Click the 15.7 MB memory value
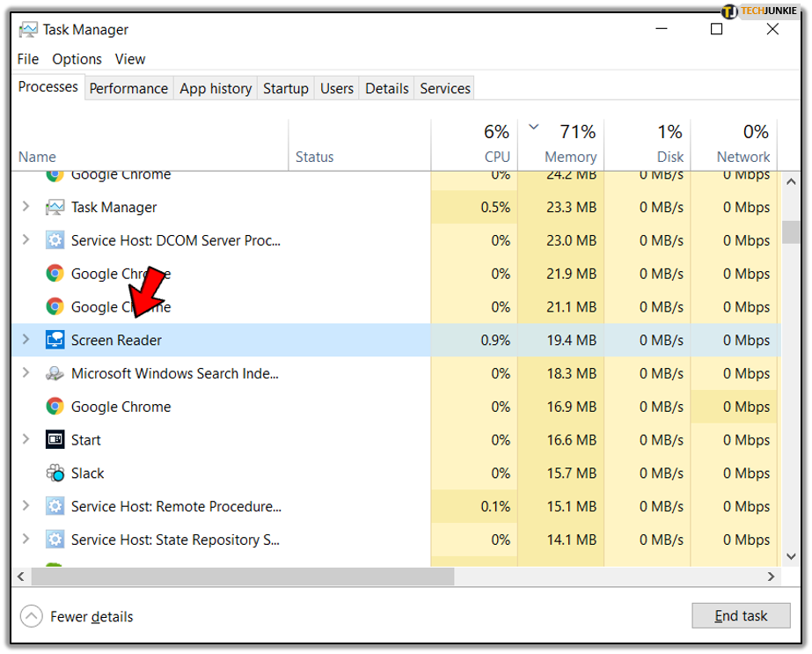The width and height of the screenshot is (812, 654). click(572, 474)
